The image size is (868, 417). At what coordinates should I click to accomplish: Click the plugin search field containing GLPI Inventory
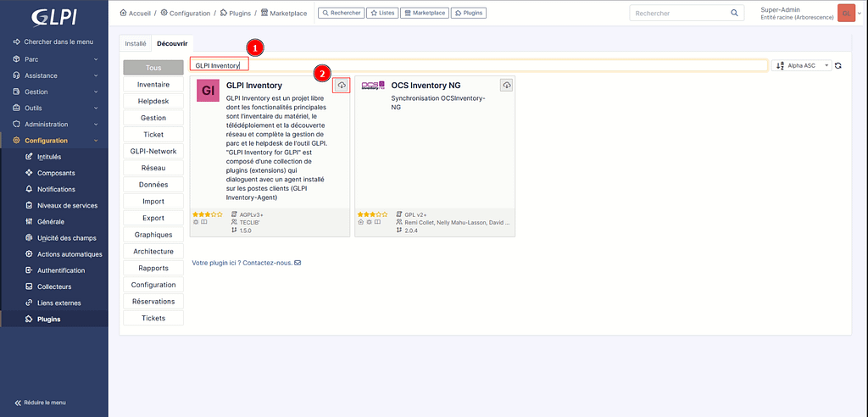click(479, 65)
